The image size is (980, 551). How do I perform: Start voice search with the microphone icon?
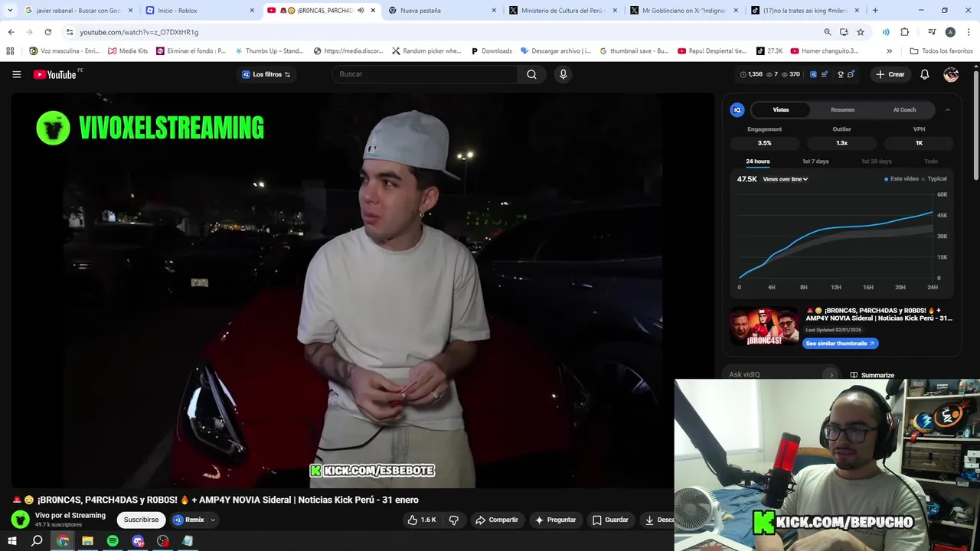563,74
